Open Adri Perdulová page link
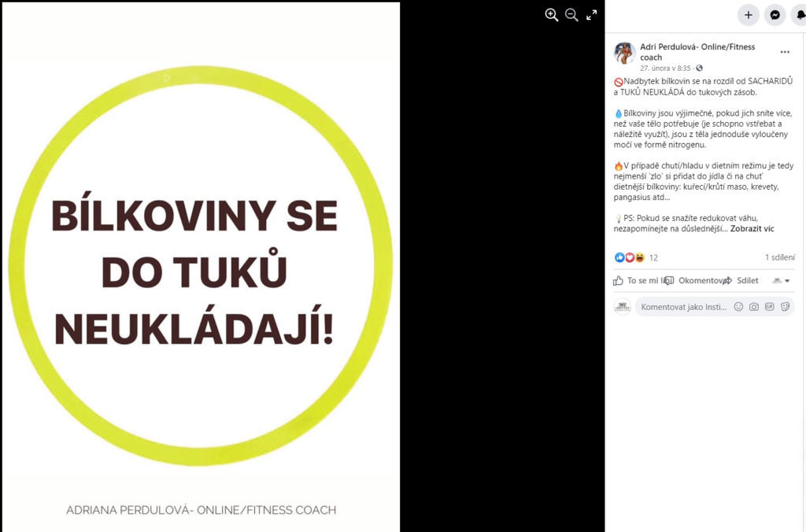 click(x=697, y=52)
